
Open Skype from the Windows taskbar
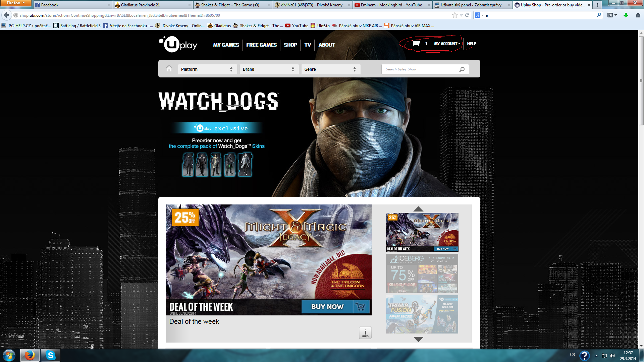click(50, 355)
